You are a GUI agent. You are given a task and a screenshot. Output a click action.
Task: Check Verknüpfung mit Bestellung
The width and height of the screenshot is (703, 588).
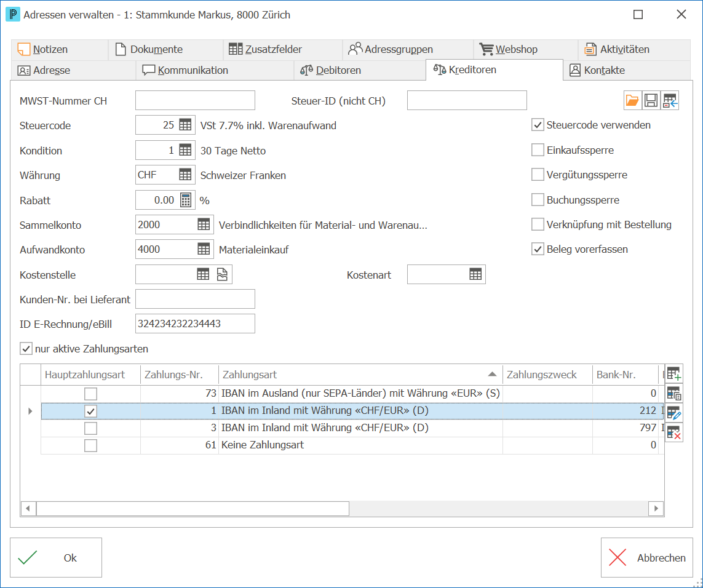tap(538, 224)
